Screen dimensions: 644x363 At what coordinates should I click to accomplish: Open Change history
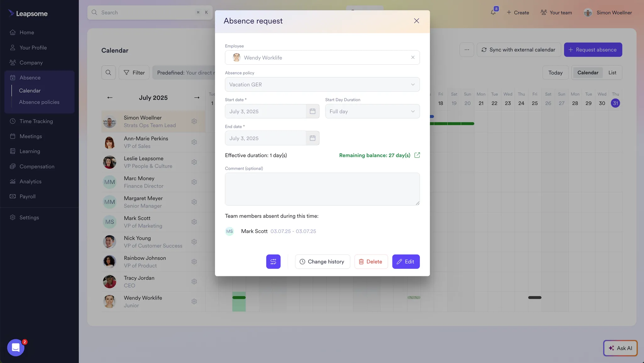[x=322, y=261]
